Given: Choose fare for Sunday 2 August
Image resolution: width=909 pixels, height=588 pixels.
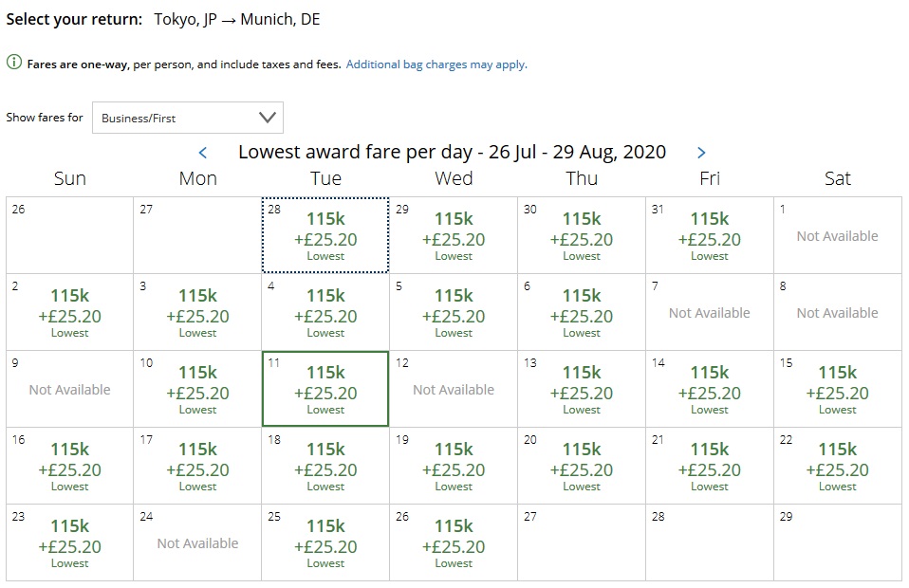Looking at the screenshot, I should click(x=70, y=312).
